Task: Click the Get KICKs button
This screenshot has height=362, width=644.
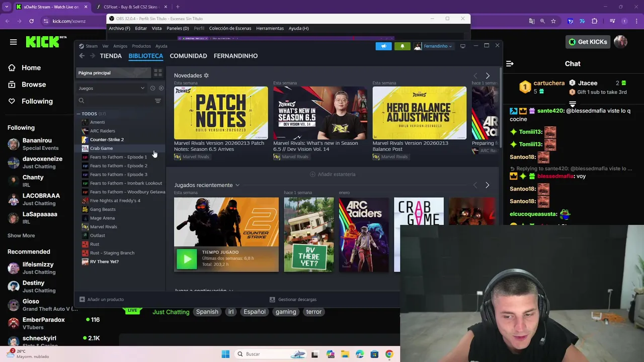Action: (588, 42)
